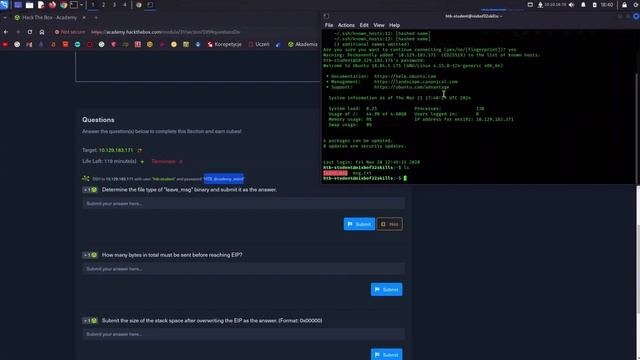640x360 pixels.
Task: Open the Kali applications menu icon
Action: [4, 5]
